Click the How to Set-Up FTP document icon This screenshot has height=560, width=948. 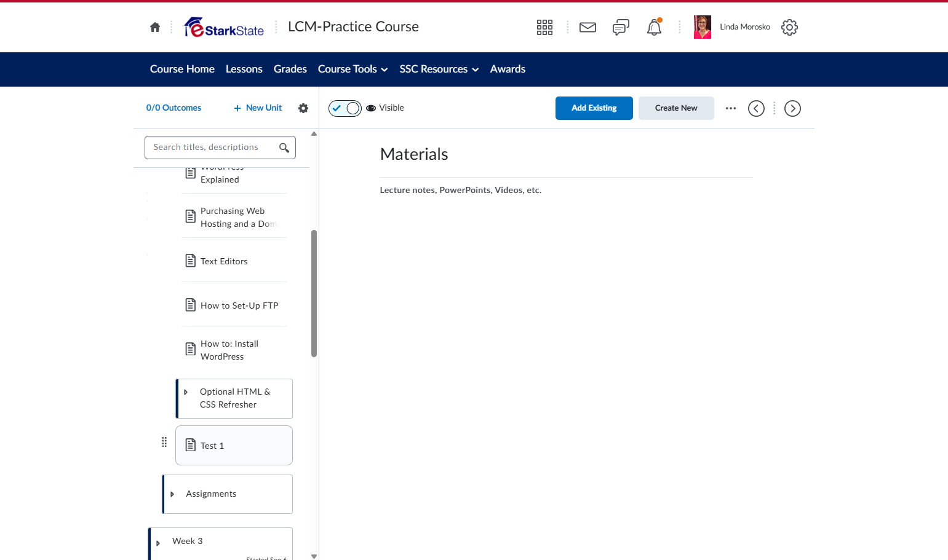191,305
